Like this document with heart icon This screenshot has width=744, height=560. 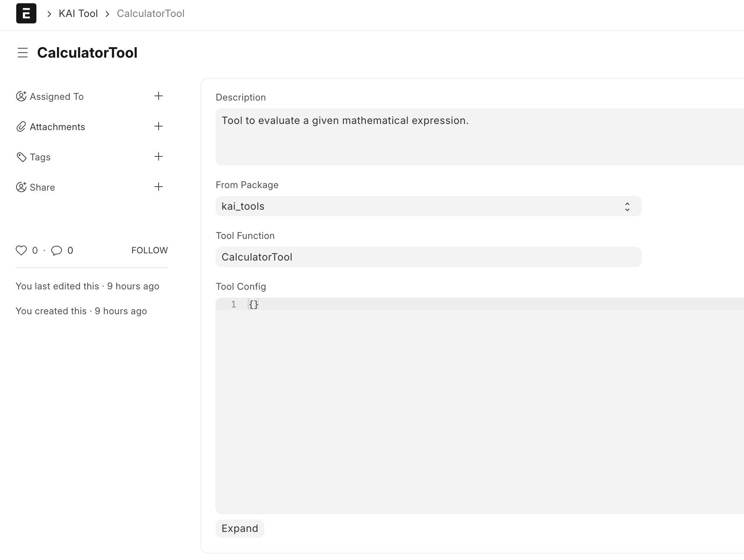tap(21, 250)
